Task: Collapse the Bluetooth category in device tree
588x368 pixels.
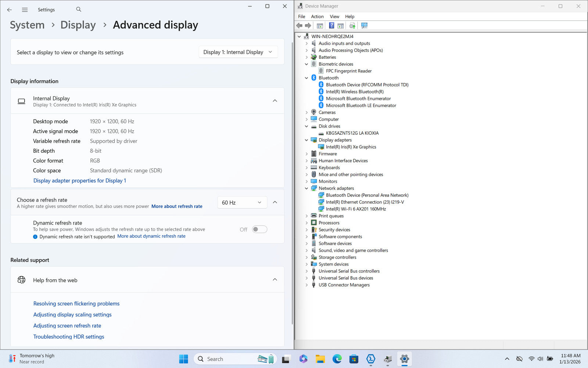Action: tap(306, 78)
